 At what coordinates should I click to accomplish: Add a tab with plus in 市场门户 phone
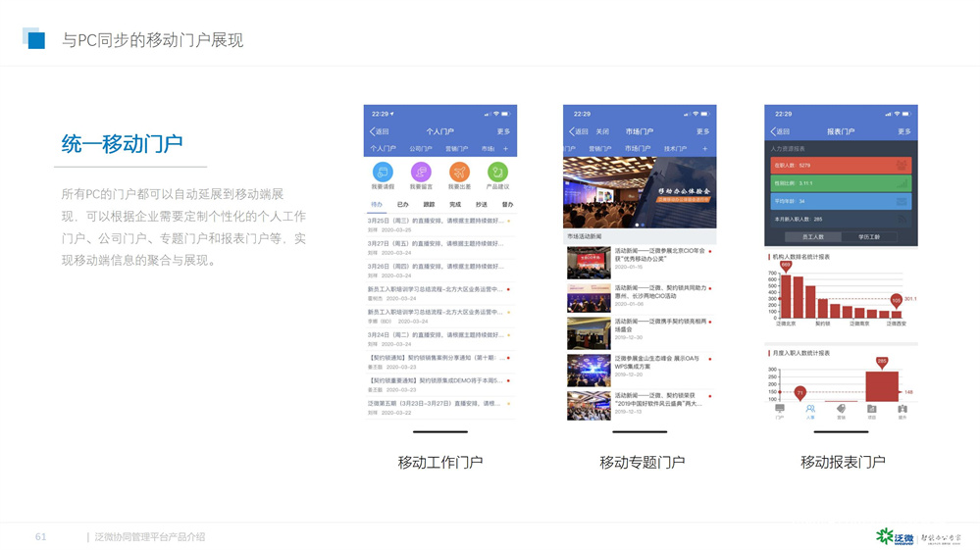[704, 149]
